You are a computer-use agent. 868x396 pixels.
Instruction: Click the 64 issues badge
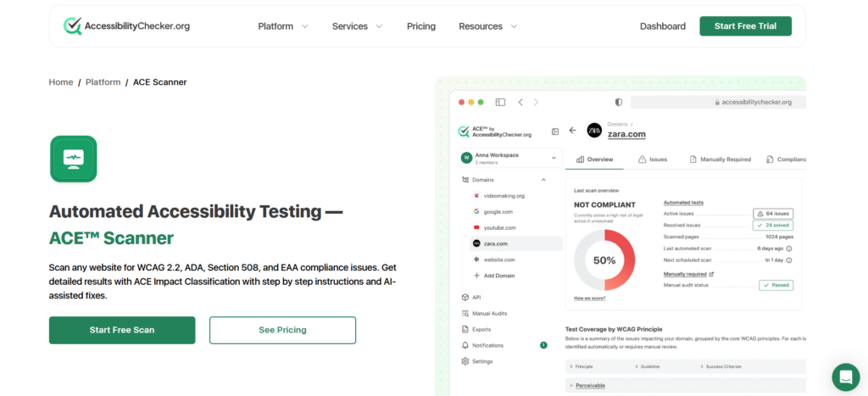click(x=773, y=213)
